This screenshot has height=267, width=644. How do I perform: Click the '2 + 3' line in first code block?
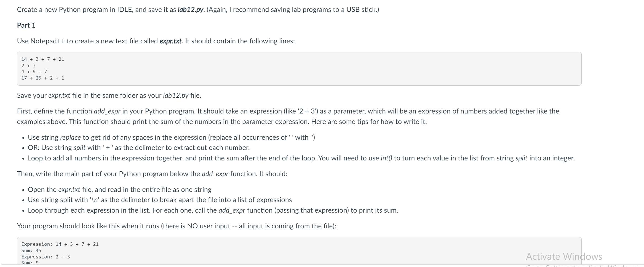coord(28,65)
